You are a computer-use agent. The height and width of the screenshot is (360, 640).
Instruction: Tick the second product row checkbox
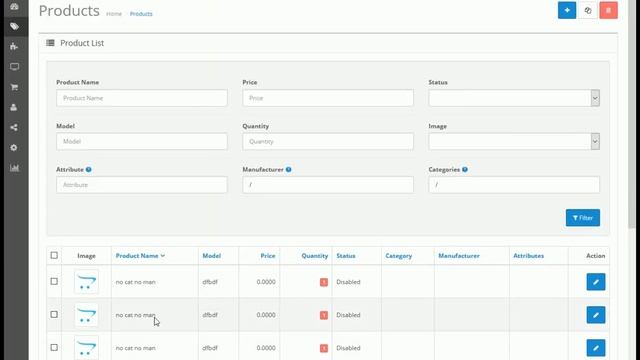[x=54, y=314]
